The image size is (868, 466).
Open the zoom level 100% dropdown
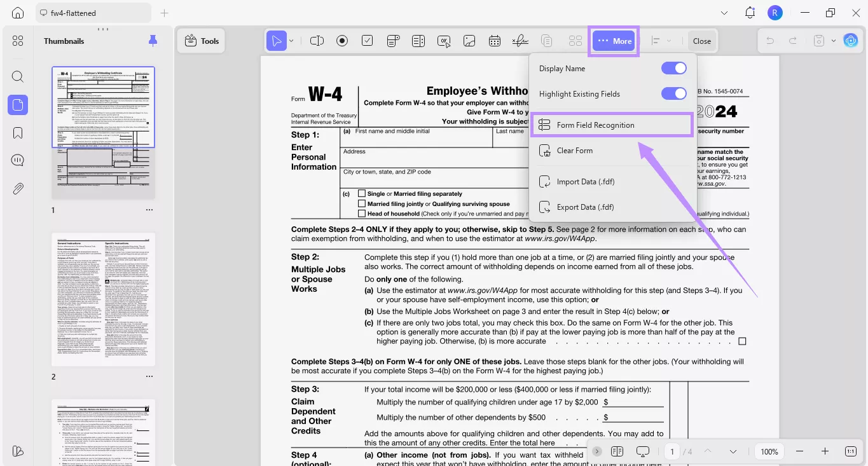tap(769, 451)
